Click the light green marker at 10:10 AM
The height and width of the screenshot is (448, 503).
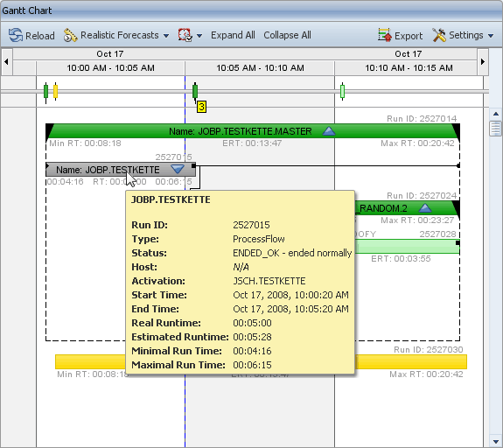tap(342, 91)
